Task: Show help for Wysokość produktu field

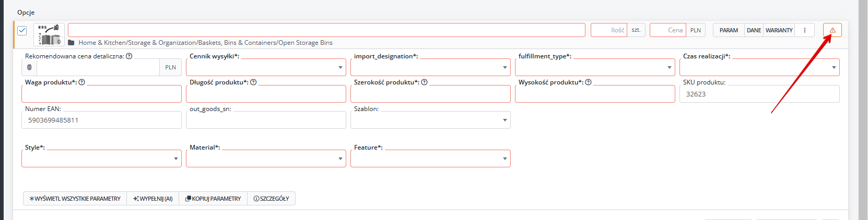Action: coord(588,82)
